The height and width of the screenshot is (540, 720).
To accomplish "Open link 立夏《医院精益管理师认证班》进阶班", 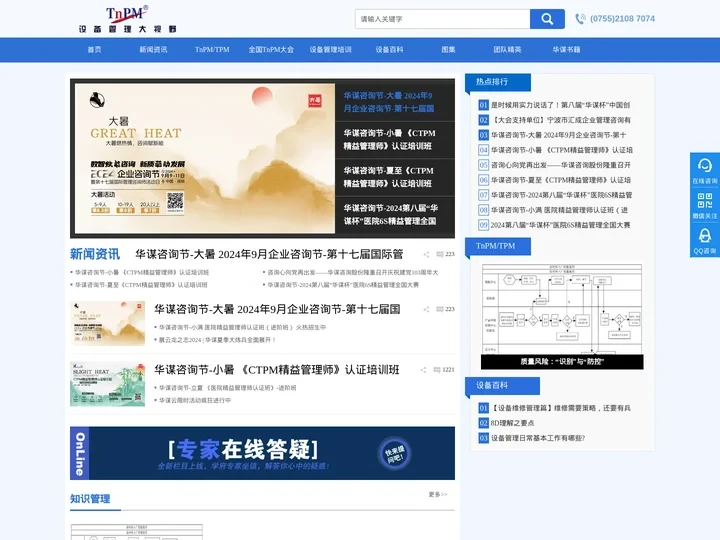I will (x=227, y=388).
